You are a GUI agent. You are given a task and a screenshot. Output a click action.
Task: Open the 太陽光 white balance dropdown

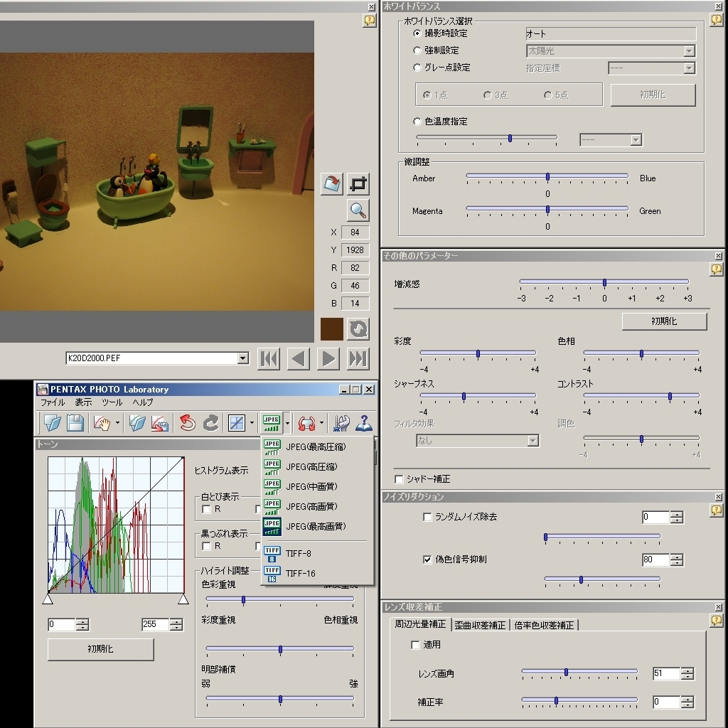coord(688,51)
